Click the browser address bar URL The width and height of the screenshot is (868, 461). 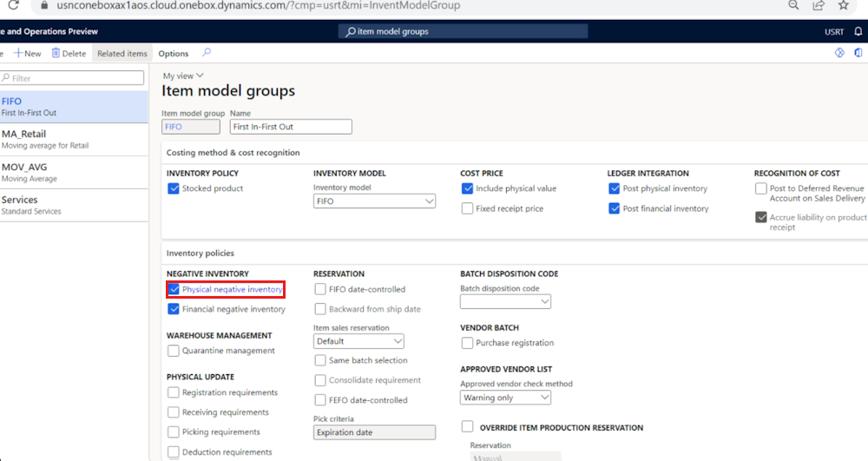pyautogui.click(x=258, y=5)
